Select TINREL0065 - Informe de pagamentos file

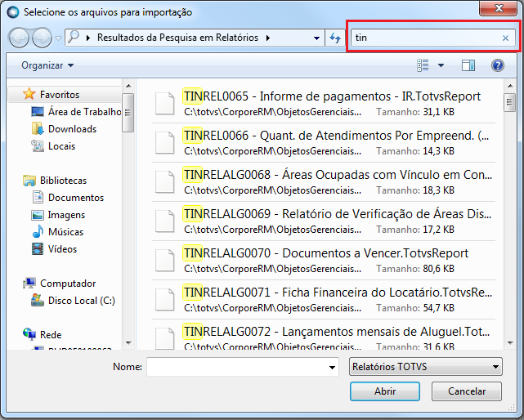click(324, 104)
